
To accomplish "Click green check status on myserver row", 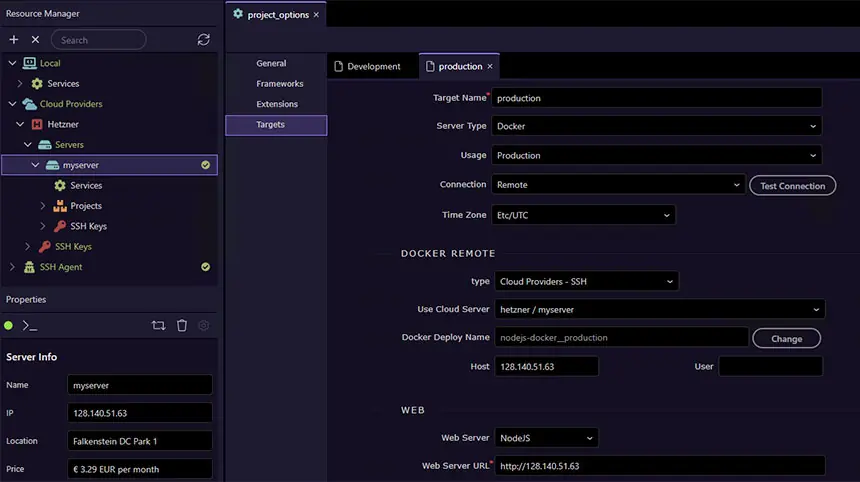I will click(205, 165).
